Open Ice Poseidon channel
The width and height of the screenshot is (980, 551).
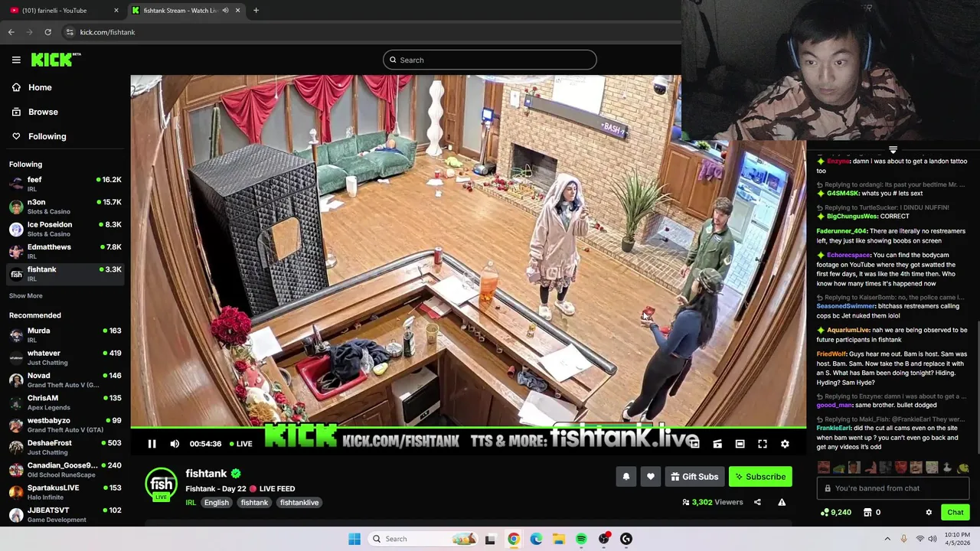point(65,229)
